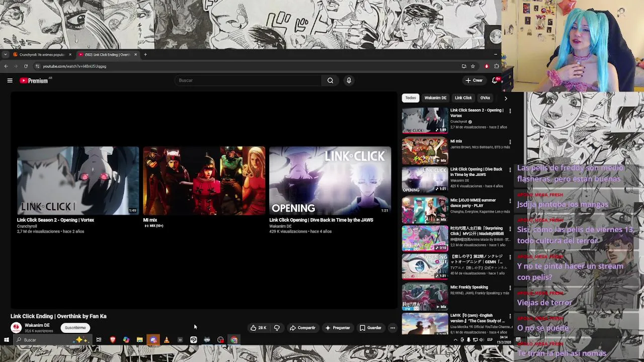Open the browser extensions puzzle icon

[x=497, y=66]
